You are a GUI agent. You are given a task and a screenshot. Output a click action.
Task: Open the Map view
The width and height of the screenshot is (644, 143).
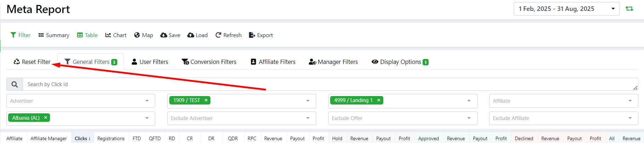tap(143, 35)
